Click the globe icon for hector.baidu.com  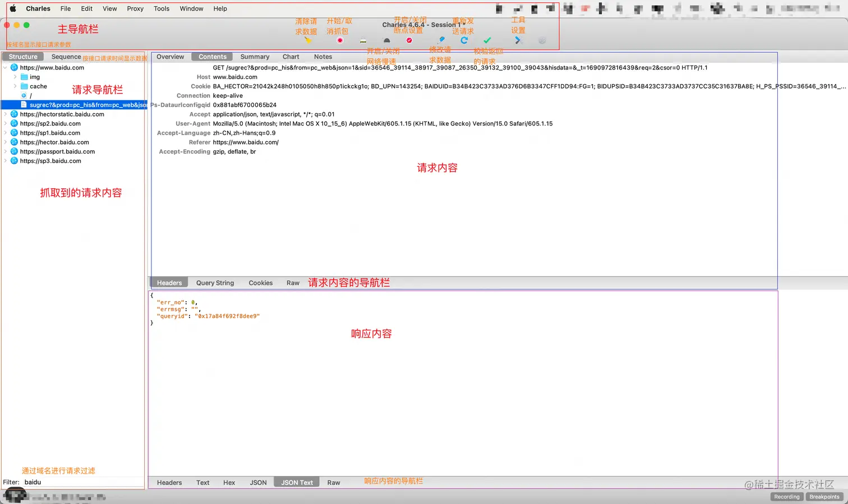[x=15, y=142]
